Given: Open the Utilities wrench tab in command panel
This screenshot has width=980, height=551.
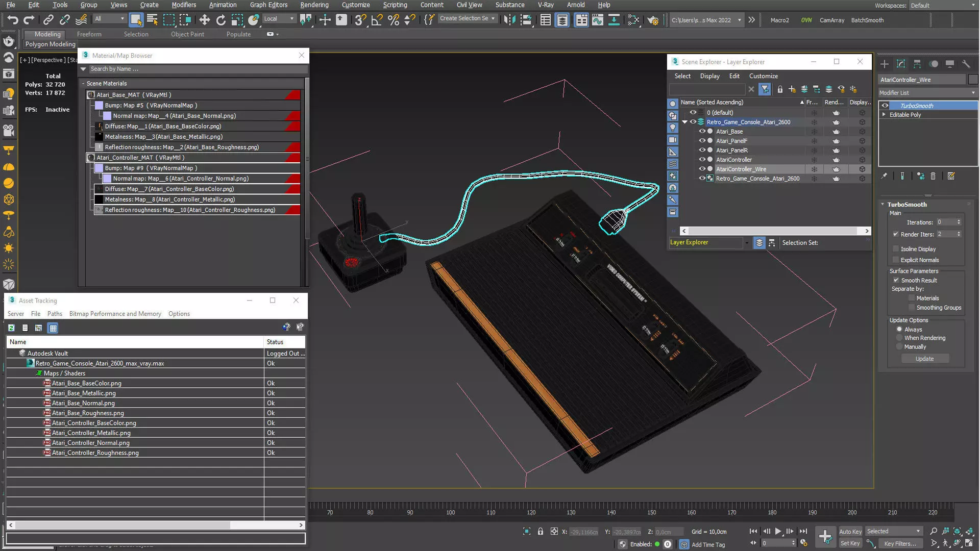Looking at the screenshot, I should (966, 64).
